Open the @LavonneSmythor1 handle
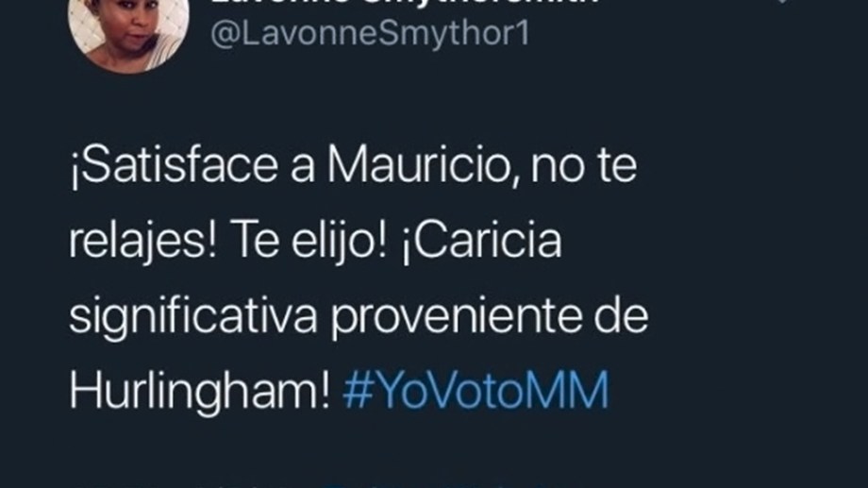The width and height of the screenshot is (868, 488). pyautogui.click(x=370, y=34)
